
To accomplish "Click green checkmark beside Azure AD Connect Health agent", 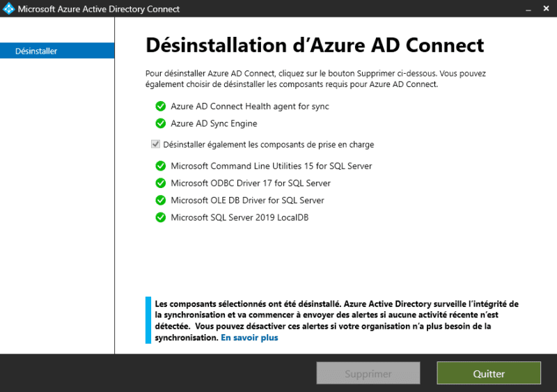I will click(x=161, y=106).
